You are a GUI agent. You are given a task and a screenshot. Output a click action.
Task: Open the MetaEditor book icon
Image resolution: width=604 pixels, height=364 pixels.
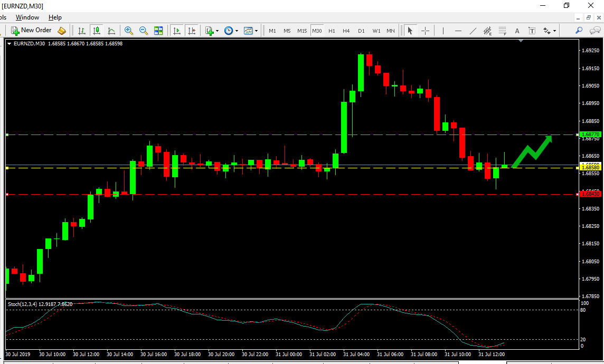click(x=62, y=31)
